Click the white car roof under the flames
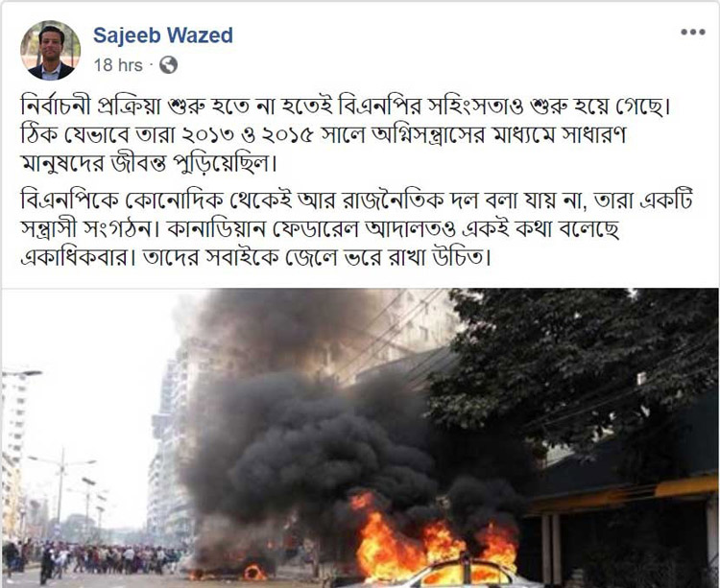The width and height of the screenshot is (720, 588). pos(459,576)
